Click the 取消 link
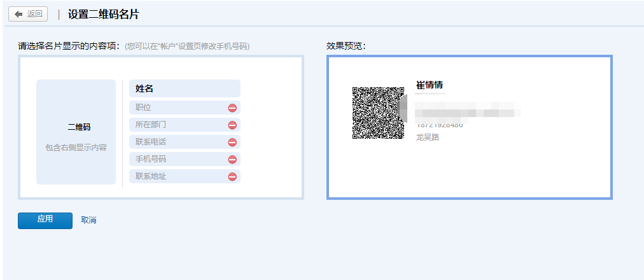The image size is (644, 280). [x=88, y=220]
